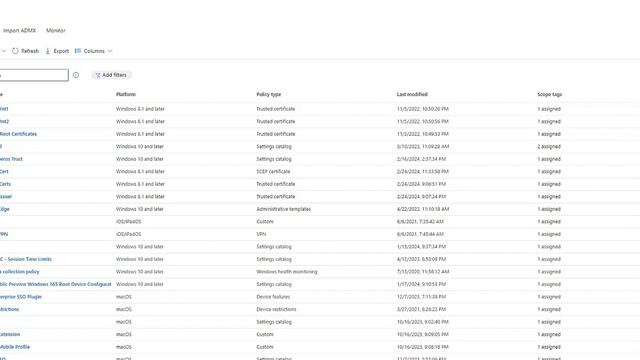
Task: Click the 5/10/2023 last modified date
Action: click(x=423, y=147)
